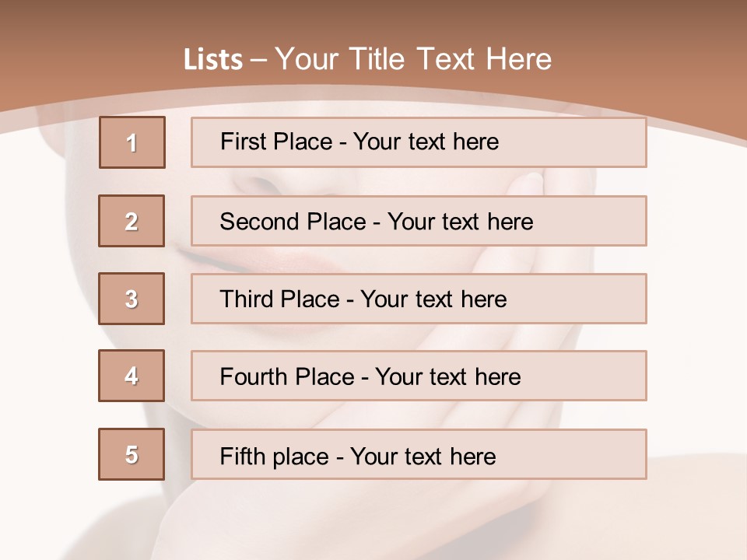Select the numbered box labeled 1
Screen dimensions: 747x560
[x=132, y=142]
